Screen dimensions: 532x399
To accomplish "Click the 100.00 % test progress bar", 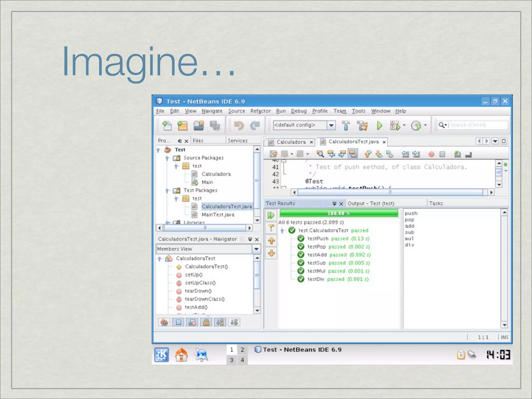I will click(339, 213).
